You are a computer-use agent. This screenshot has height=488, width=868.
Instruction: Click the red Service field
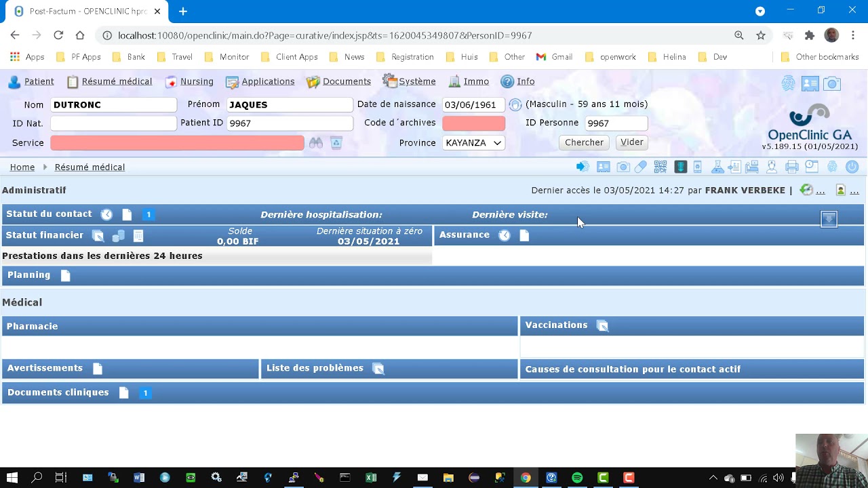[177, 143]
